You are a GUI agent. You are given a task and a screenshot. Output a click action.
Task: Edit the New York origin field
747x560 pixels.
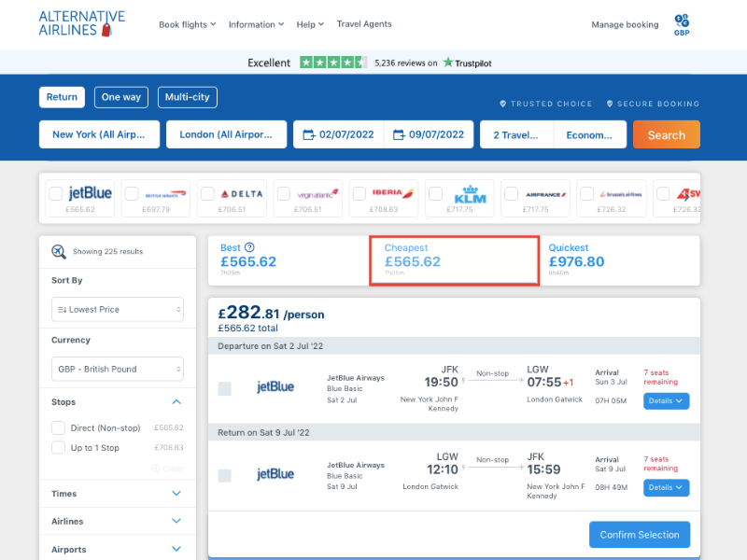pos(99,134)
